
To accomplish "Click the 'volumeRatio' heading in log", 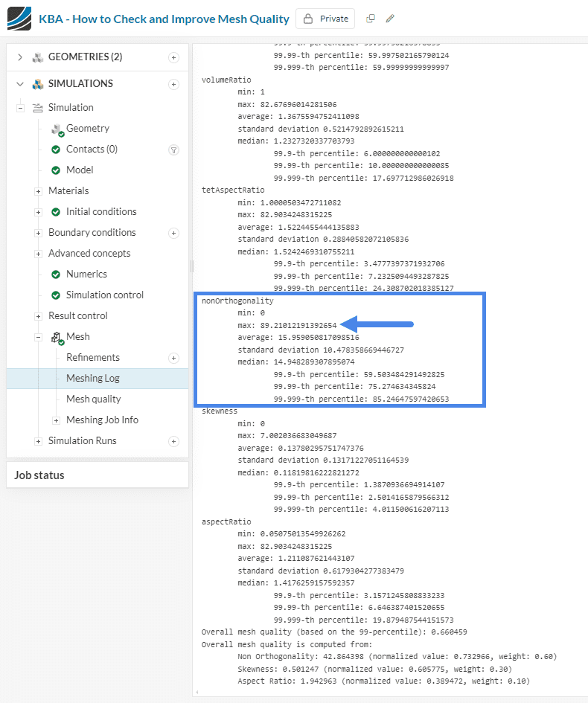I will (226, 80).
